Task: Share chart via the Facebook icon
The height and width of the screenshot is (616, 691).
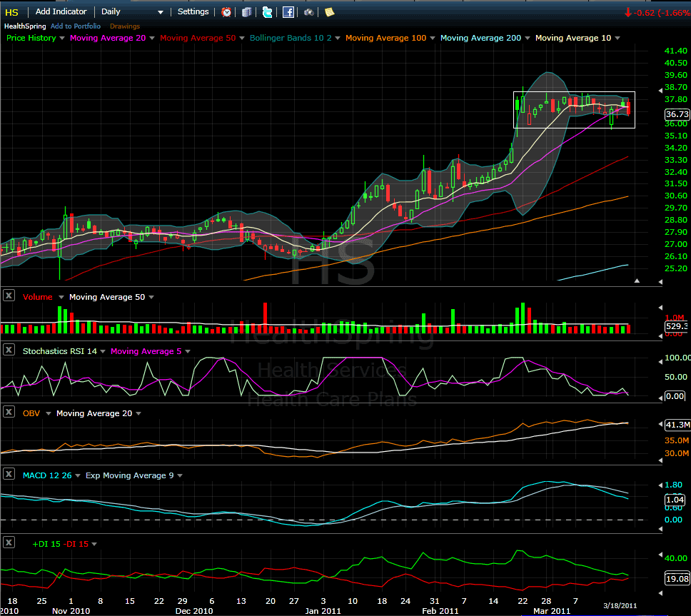Action: pos(288,12)
